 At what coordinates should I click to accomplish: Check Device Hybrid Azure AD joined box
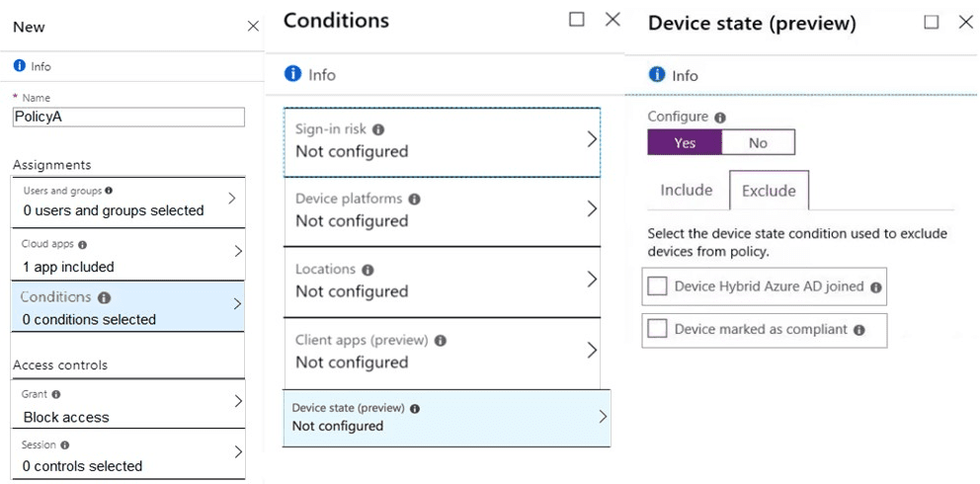658,286
